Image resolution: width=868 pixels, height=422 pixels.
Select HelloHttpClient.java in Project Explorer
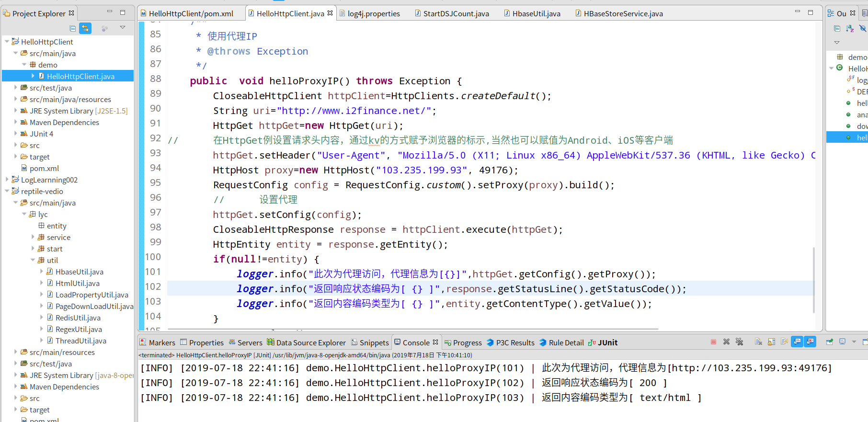80,76
